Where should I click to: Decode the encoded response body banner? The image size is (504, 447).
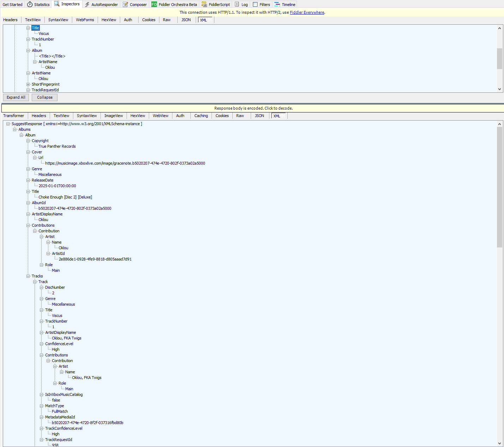click(x=253, y=108)
